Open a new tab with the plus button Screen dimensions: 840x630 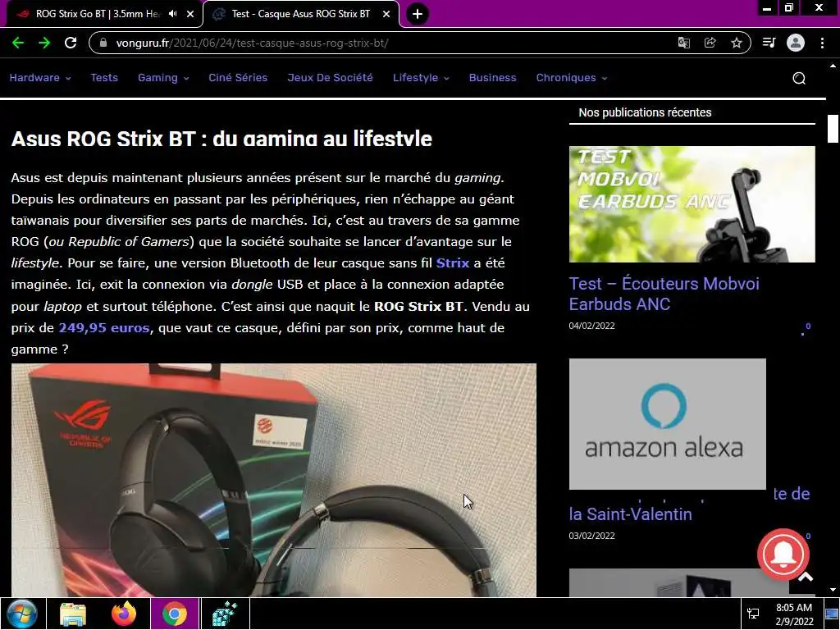418,14
